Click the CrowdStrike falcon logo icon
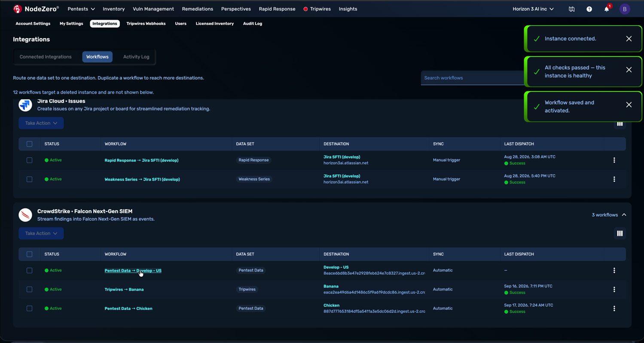This screenshot has width=644, height=343. click(x=25, y=214)
